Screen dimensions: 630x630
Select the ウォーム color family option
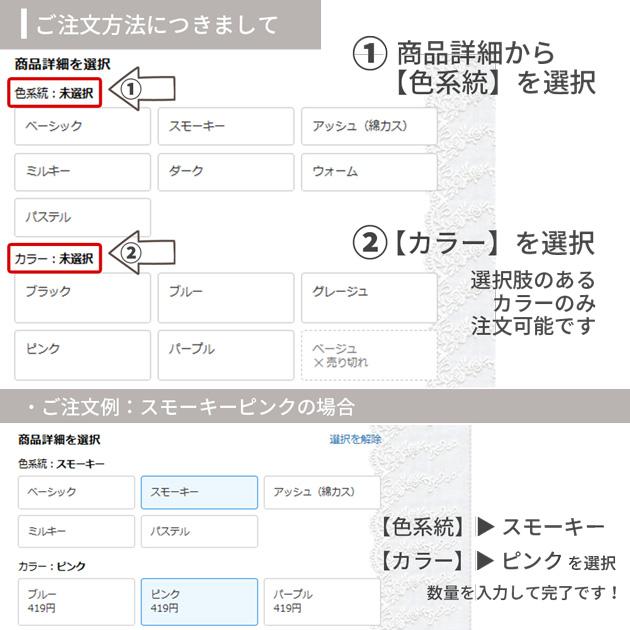[x=369, y=172]
